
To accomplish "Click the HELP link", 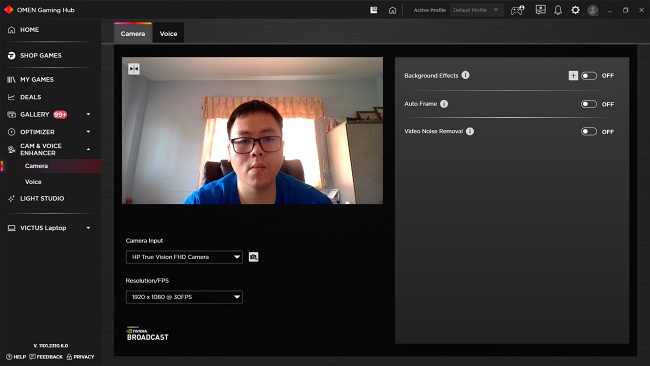I will [16, 357].
